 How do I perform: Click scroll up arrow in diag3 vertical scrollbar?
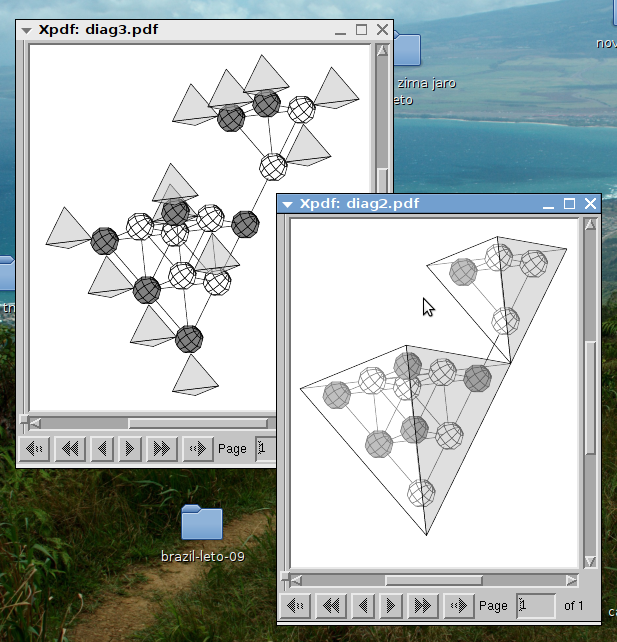382,51
